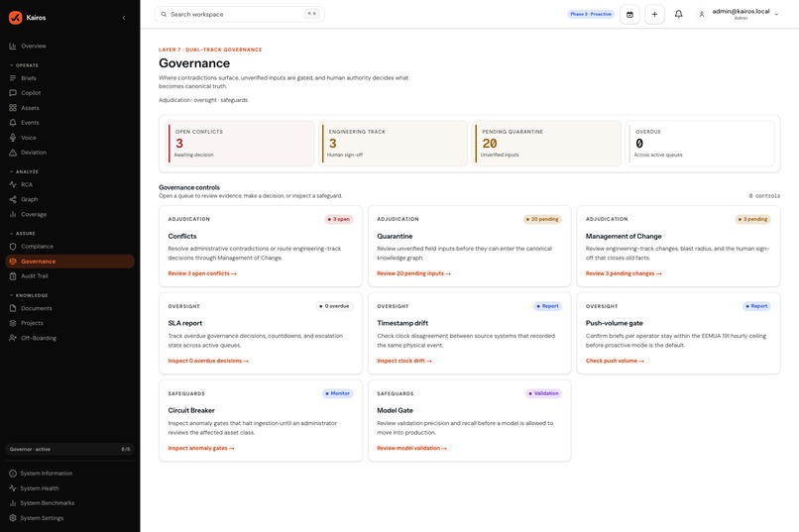The width and height of the screenshot is (799, 532).
Task: Click the Briefs list icon
Action: [13, 78]
